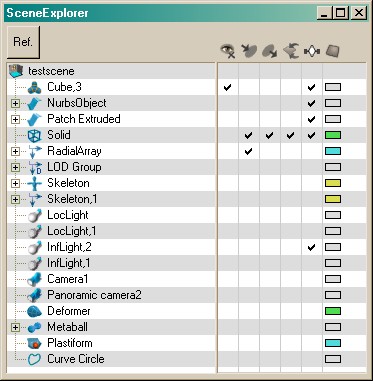This screenshot has width=373, height=381.
Task: Uncheck InfLight,2 fifth-column checkmark
Action: (311, 247)
